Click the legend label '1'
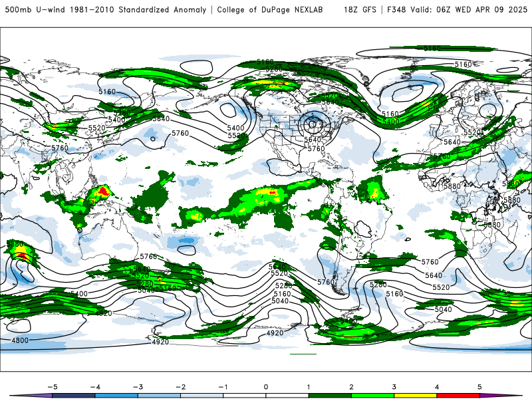This screenshot has width=532, height=399. tap(309, 387)
